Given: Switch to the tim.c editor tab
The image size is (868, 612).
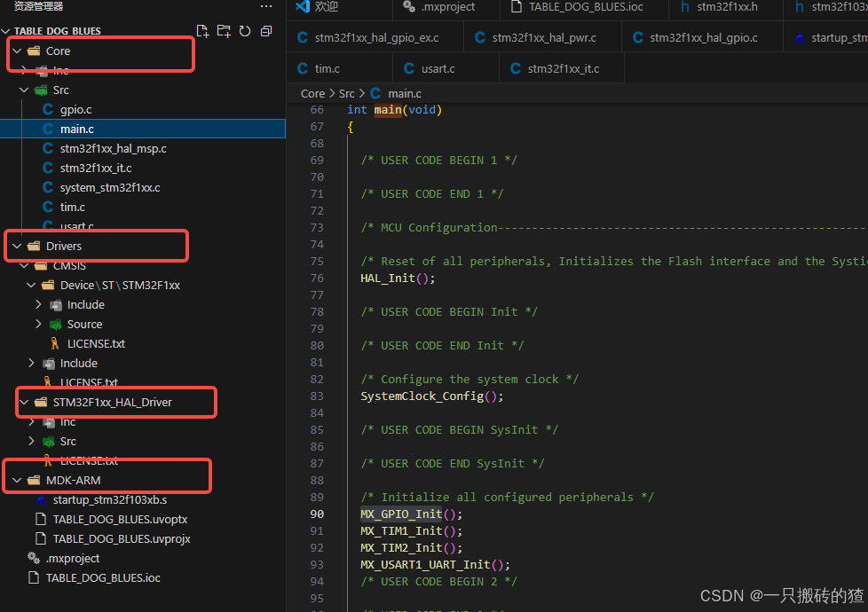Looking at the screenshot, I should click(327, 68).
